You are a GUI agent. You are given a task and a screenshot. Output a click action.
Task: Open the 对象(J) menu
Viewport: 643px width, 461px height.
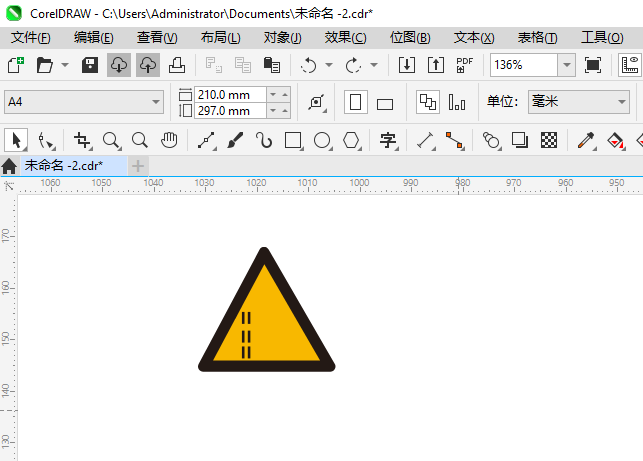point(283,38)
